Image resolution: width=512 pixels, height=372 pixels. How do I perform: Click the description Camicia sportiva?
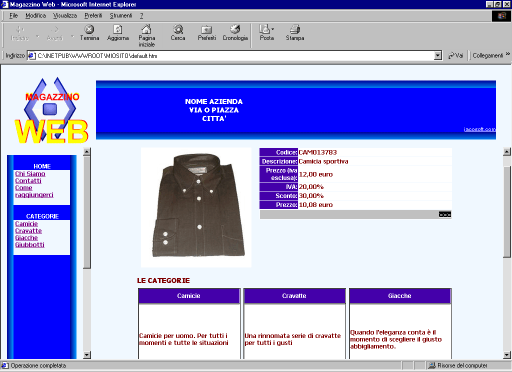click(x=323, y=161)
